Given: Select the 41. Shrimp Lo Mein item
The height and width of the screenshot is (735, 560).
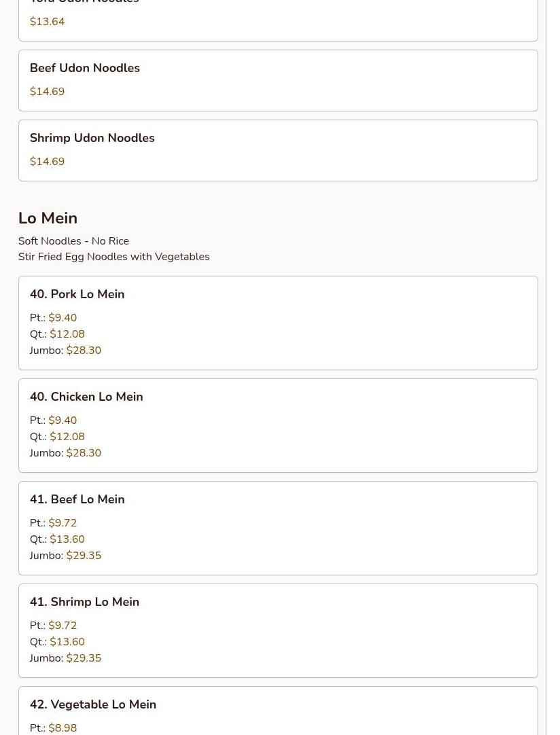Looking at the screenshot, I should pos(278,631).
